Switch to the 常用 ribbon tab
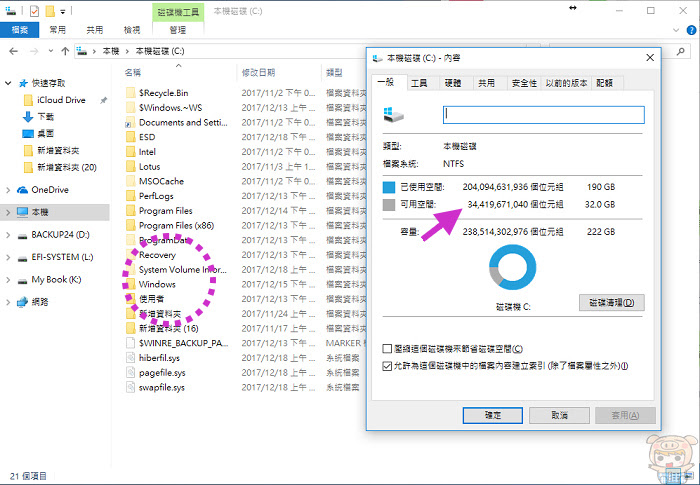 (57, 30)
